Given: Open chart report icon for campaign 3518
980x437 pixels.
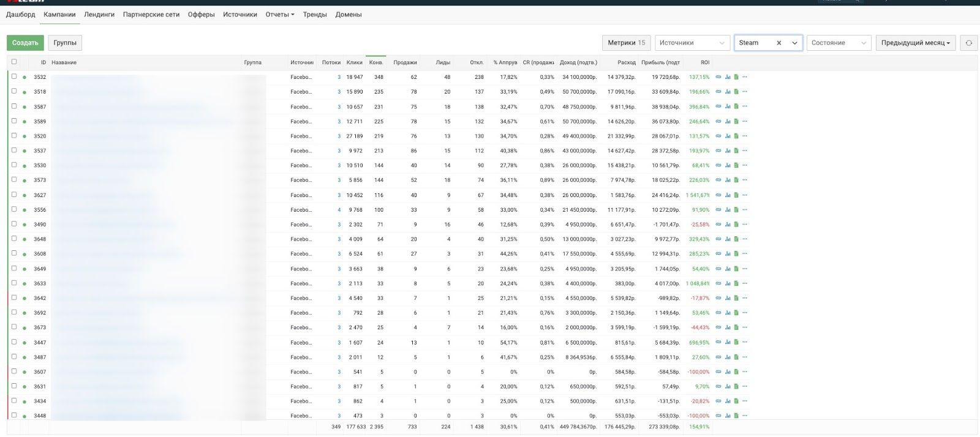Looking at the screenshot, I should click(x=728, y=92).
